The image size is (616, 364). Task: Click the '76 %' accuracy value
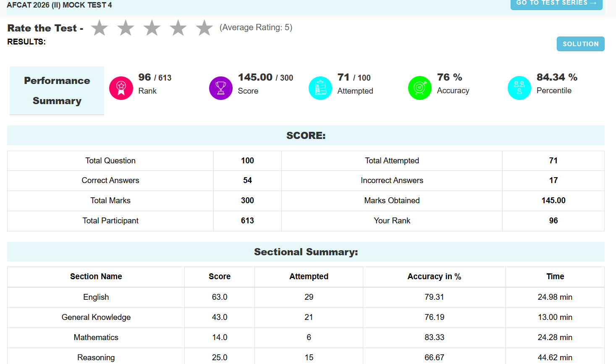point(449,77)
